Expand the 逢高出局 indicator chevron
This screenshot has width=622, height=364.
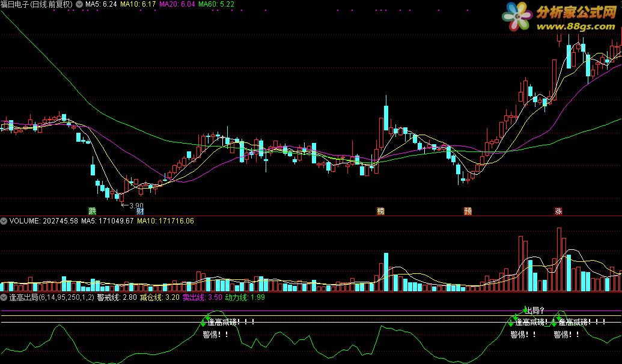click(x=4, y=297)
